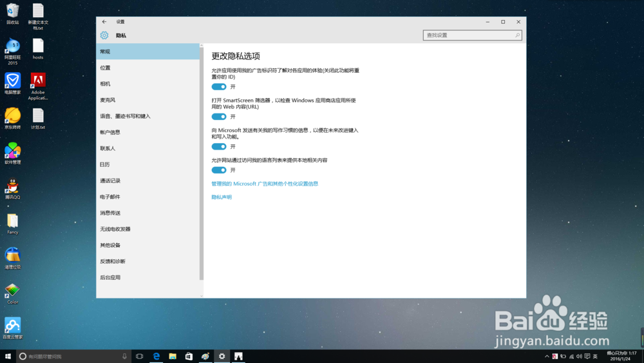Open the Fancy folder on desktop
644x363 pixels.
point(13,224)
